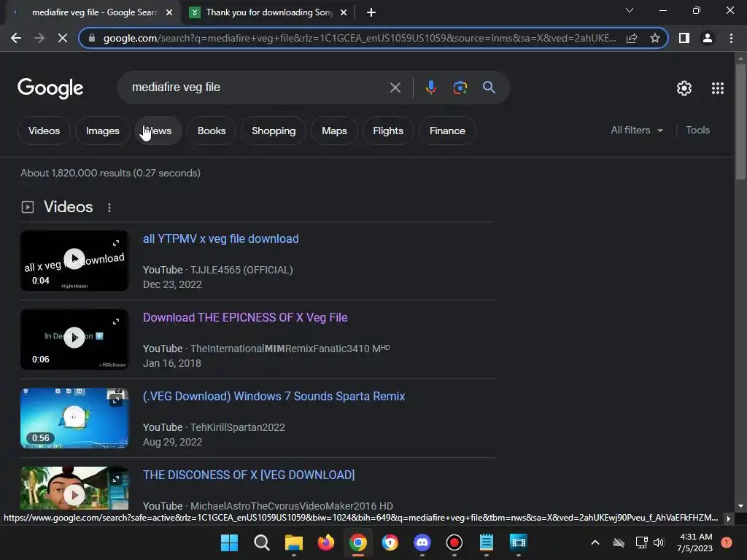The height and width of the screenshot is (560, 747).
Task: Stop loading the page
Action: (63, 38)
